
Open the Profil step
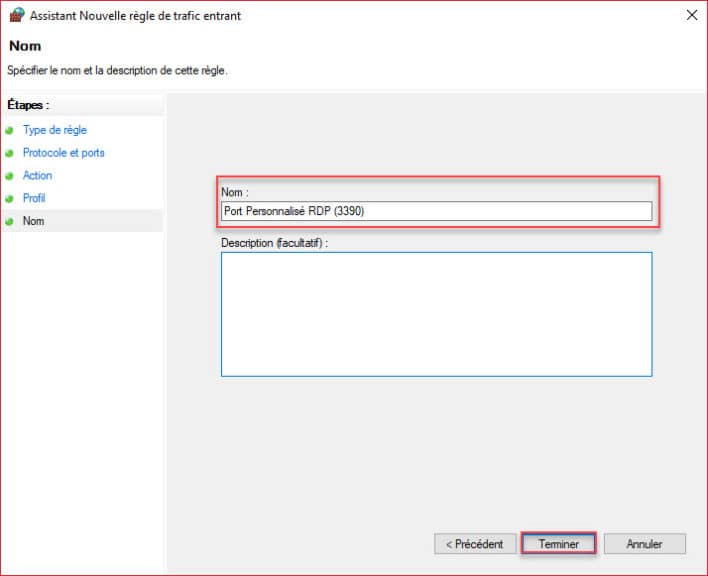34,198
